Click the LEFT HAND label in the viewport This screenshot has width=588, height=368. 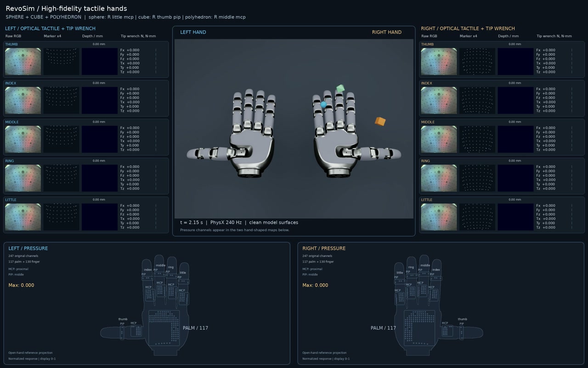[x=193, y=32]
